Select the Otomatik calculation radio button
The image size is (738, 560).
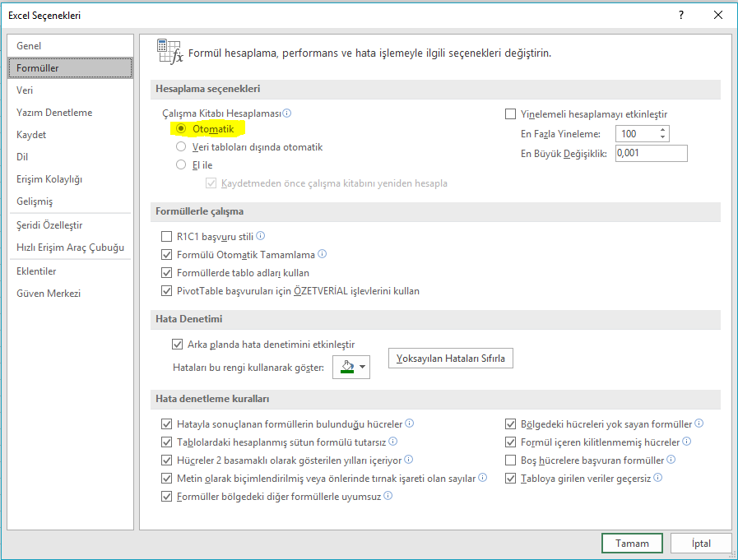tap(181, 128)
